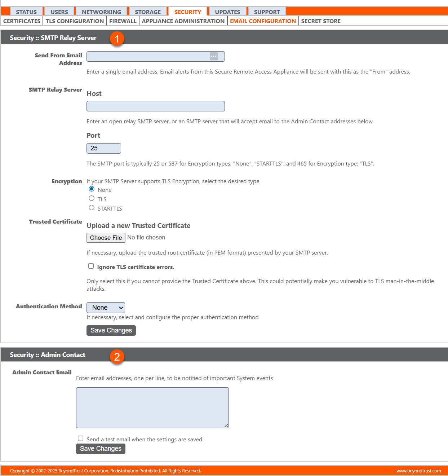The image size is (448, 476).
Task: Go to the NETWORKING tab
Action: point(101,12)
